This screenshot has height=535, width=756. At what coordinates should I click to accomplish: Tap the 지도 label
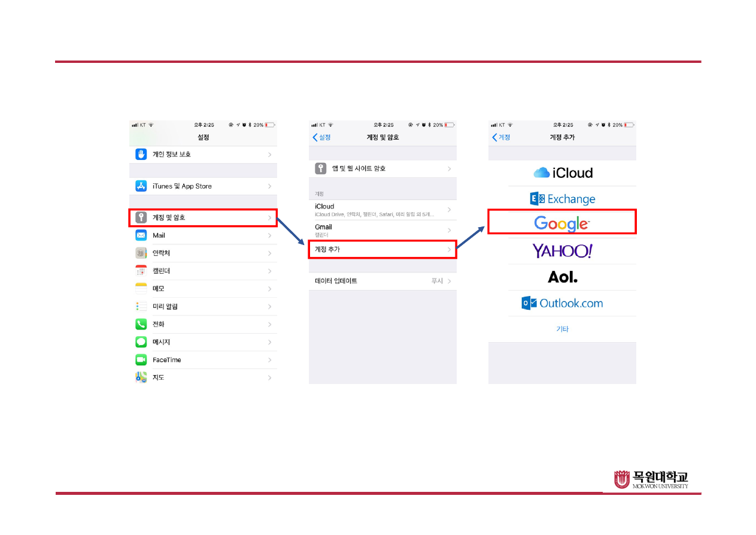coord(159,377)
